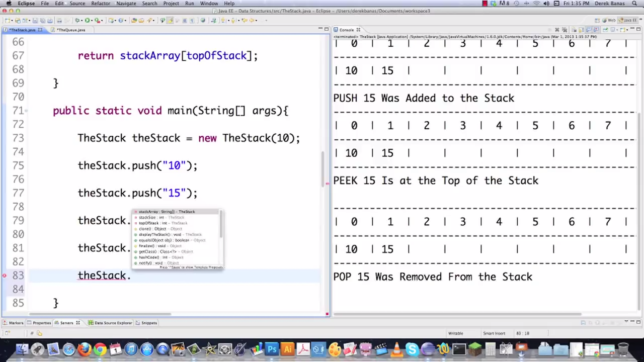Launch Firefox from the Dock
The width and height of the screenshot is (644, 362).
[x=85, y=349]
